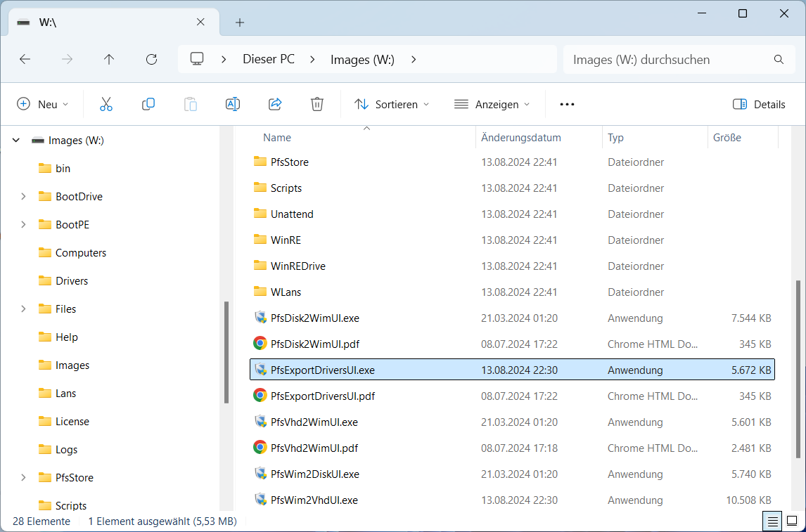Switch to large thumbnails view in status bar
Viewport: 806px width, 532px height.
(x=792, y=521)
